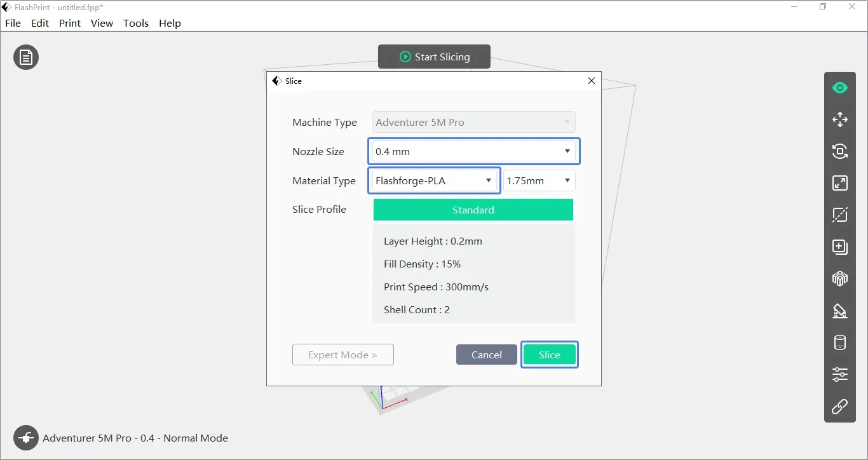
Task: Click the chain link icon in the sidebar
Action: point(839,407)
